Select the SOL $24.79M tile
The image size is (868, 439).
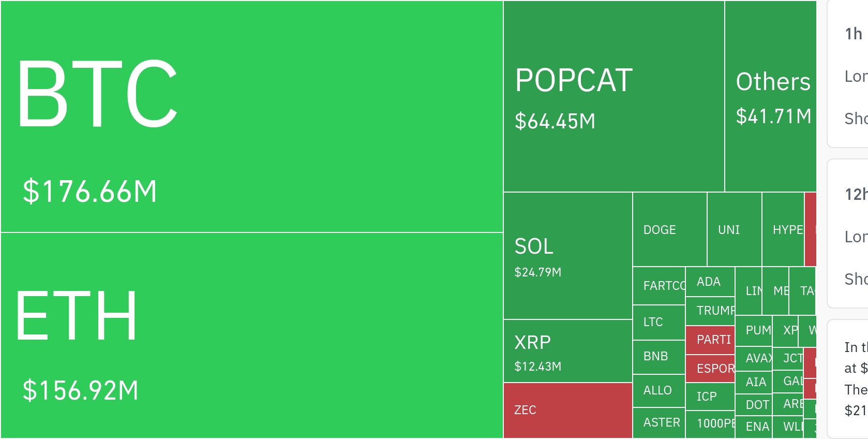567,256
